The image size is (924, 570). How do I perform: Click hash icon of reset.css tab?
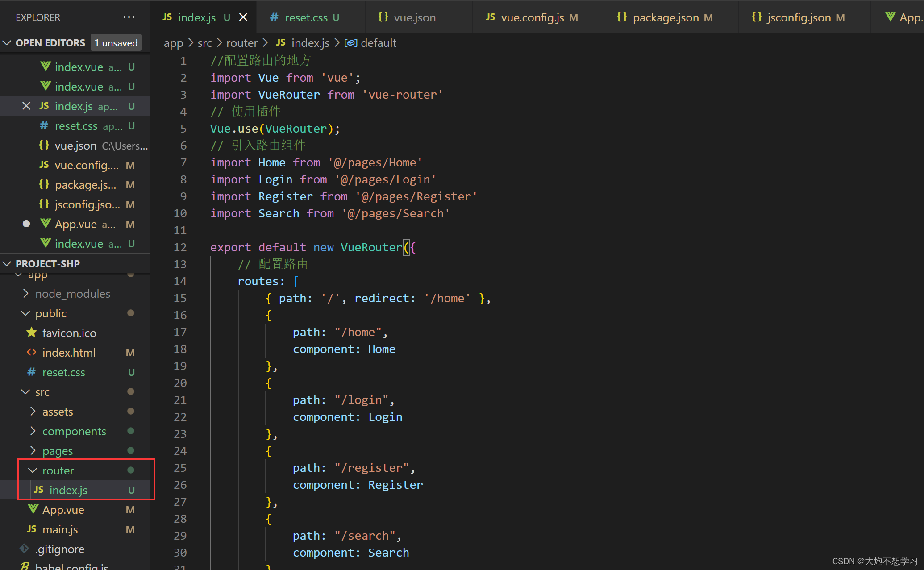click(274, 17)
